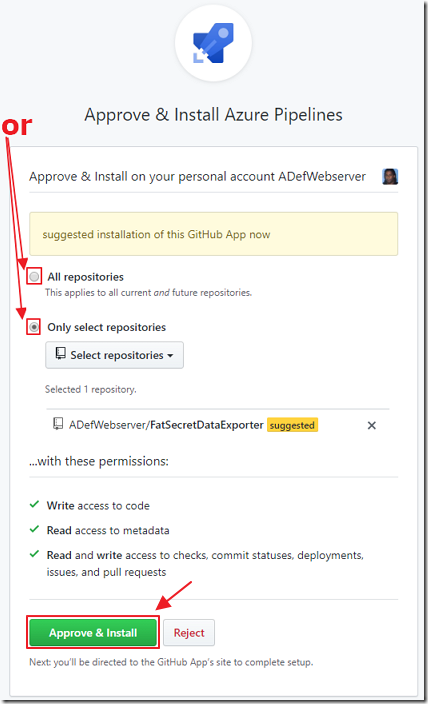
Task: Click the Reject button
Action: click(x=189, y=633)
